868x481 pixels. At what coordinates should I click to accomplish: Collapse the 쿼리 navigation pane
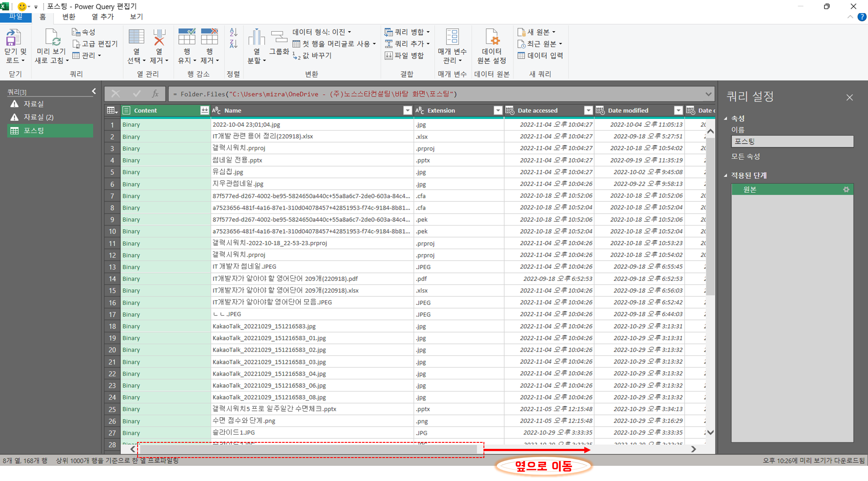click(94, 91)
